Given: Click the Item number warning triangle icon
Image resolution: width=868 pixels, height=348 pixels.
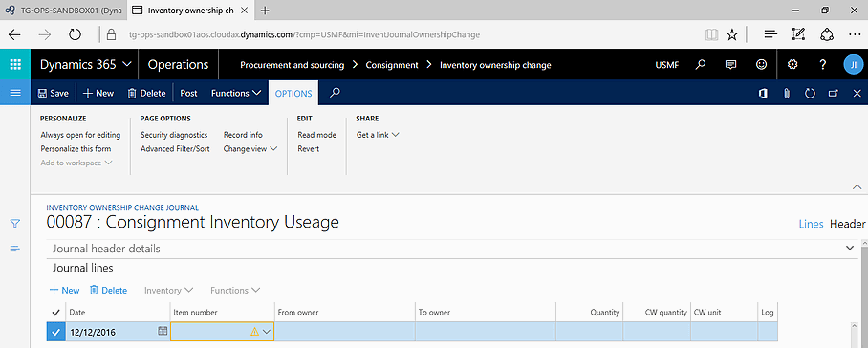Looking at the screenshot, I should [254, 332].
